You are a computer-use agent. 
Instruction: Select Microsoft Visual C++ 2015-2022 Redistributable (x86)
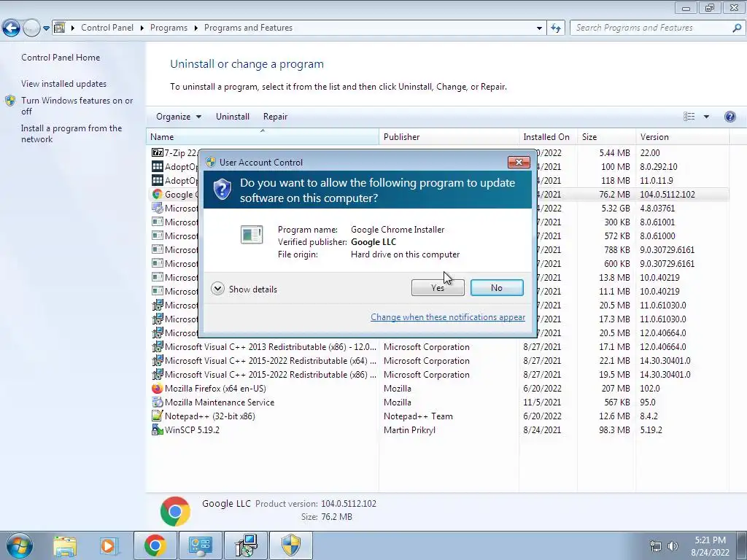click(x=438, y=374)
